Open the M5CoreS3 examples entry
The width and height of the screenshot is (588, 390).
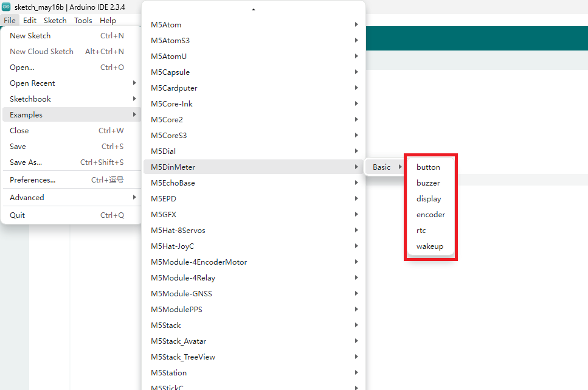254,135
